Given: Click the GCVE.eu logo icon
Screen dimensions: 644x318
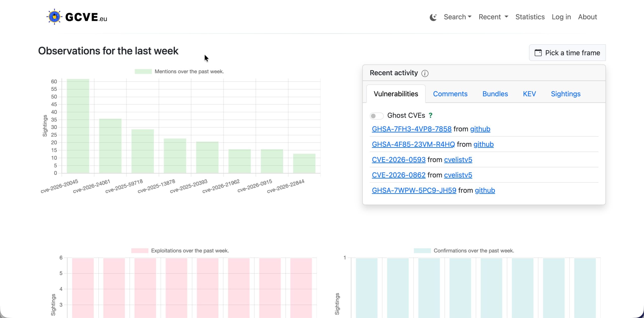Looking at the screenshot, I should coord(54,17).
